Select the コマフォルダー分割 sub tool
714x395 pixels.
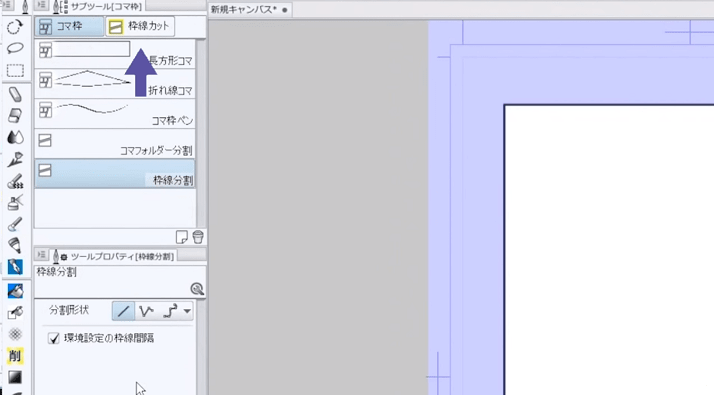tap(115, 144)
